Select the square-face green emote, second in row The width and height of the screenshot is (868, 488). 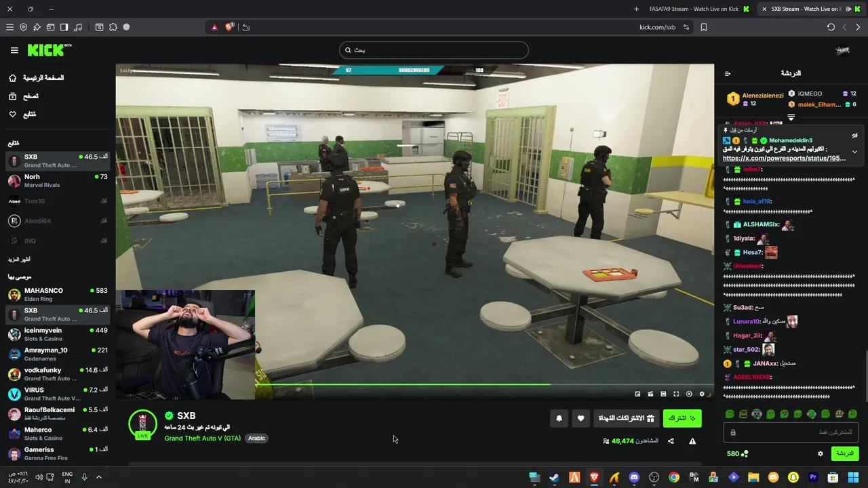[x=743, y=414]
